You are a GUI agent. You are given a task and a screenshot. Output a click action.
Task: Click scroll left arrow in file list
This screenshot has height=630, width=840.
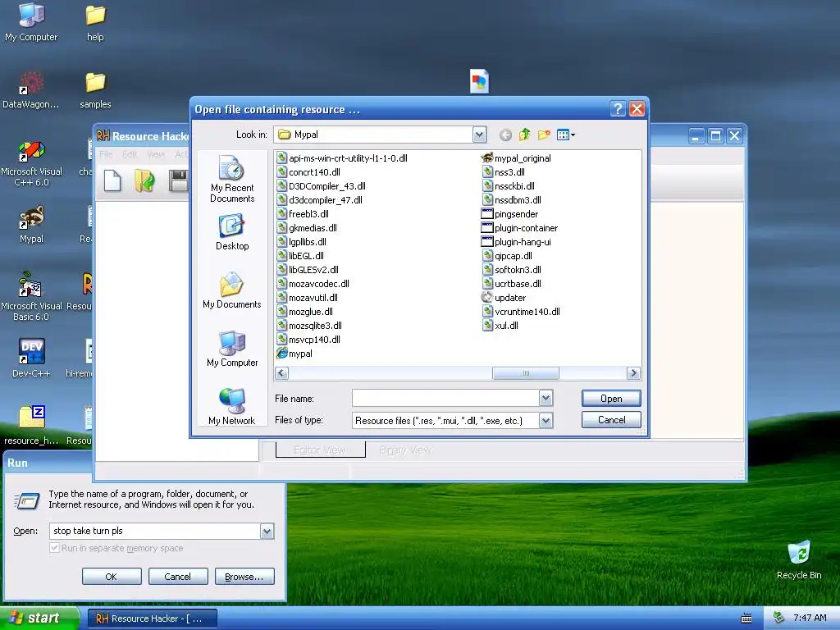(282, 373)
